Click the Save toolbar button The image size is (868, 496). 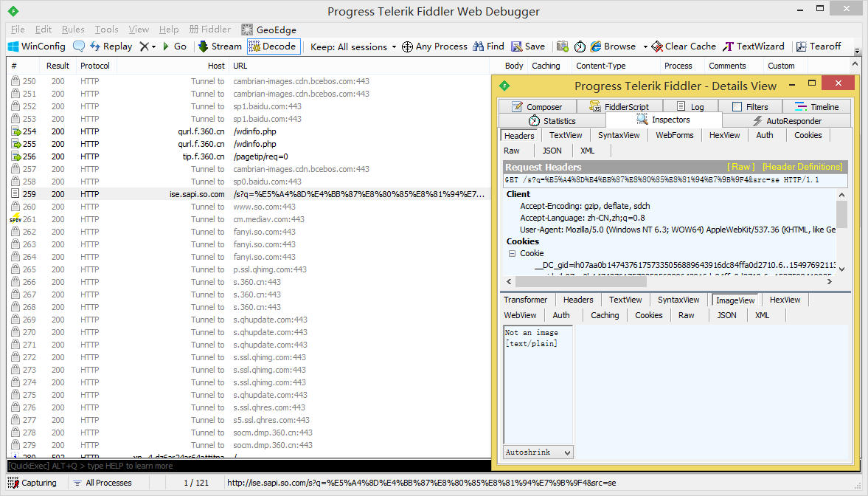tap(528, 46)
